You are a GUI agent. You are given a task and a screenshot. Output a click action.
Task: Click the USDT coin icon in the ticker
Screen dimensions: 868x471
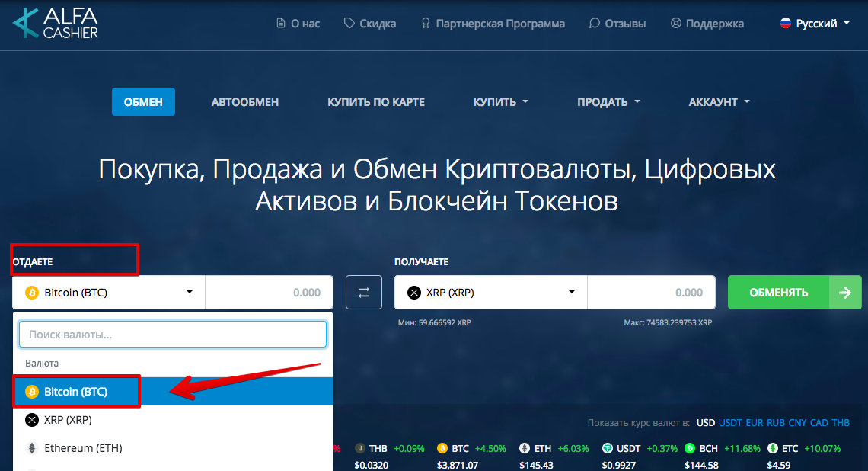608,448
